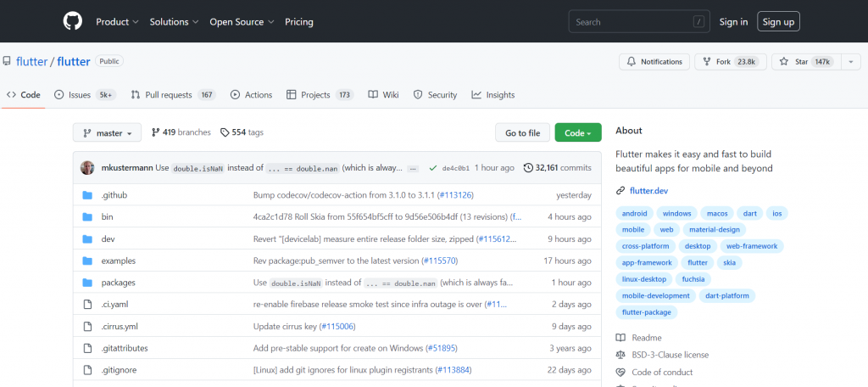Switch to the Actions tab
This screenshot has height=387, width=868.
click(251, 95)
